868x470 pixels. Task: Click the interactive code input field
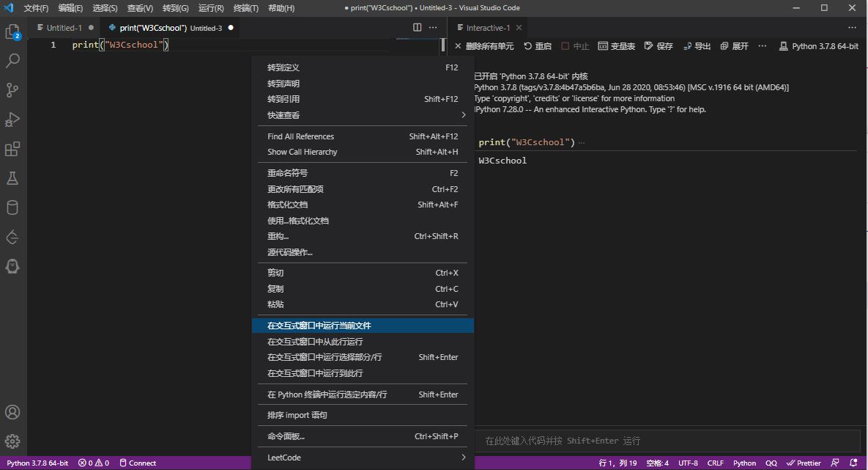point(668,441)
